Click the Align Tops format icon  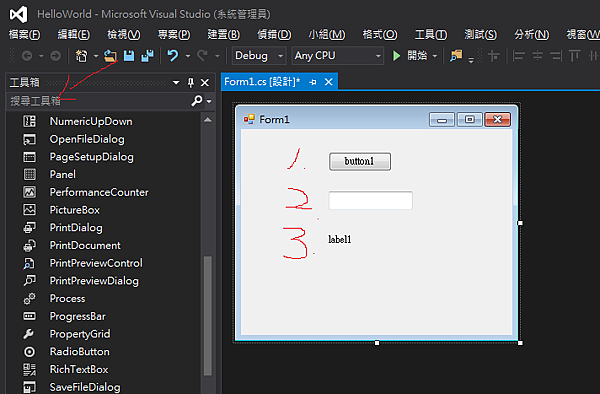pos(574,56)
